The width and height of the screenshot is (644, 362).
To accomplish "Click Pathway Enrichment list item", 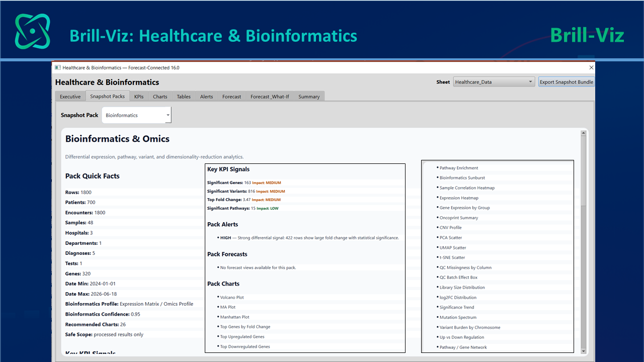I will [x=459, y=168].
